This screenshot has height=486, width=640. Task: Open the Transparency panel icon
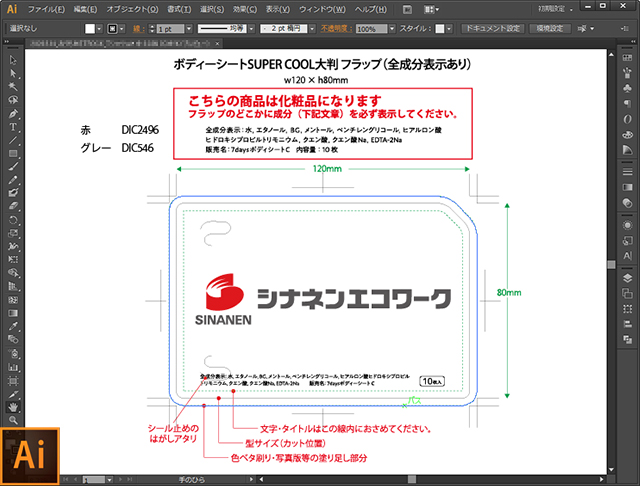pos(627,203)
